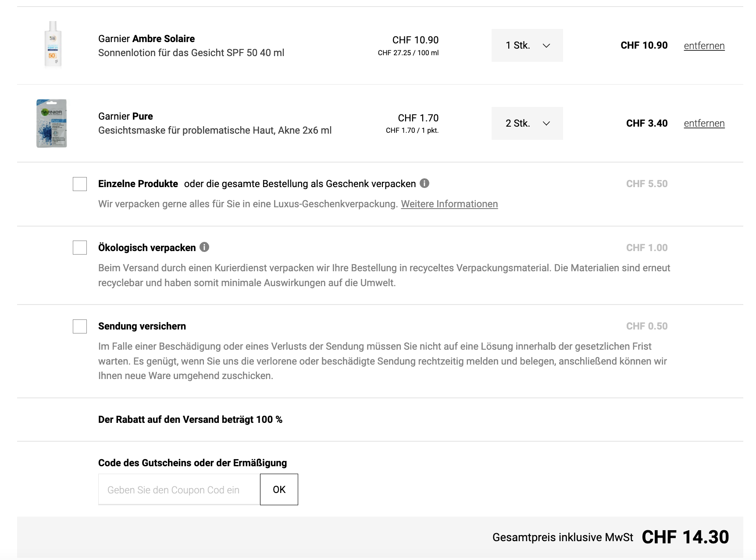
Task: Open Garnier Ambre Solaire product thumbnail
Action: (x=53, y=45)
